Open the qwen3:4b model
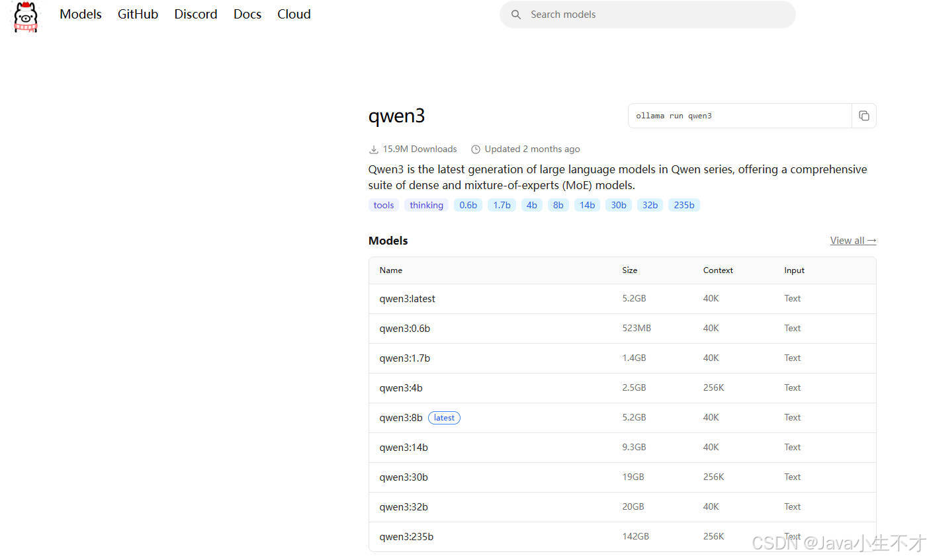Viewport: 929px width, 560px height. coord(401,388)
